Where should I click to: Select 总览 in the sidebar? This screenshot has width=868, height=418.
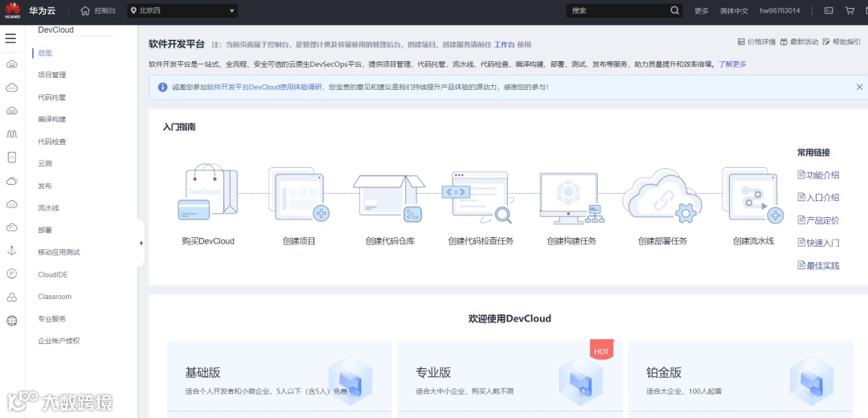pyautogui.click(x=45, y=53)
